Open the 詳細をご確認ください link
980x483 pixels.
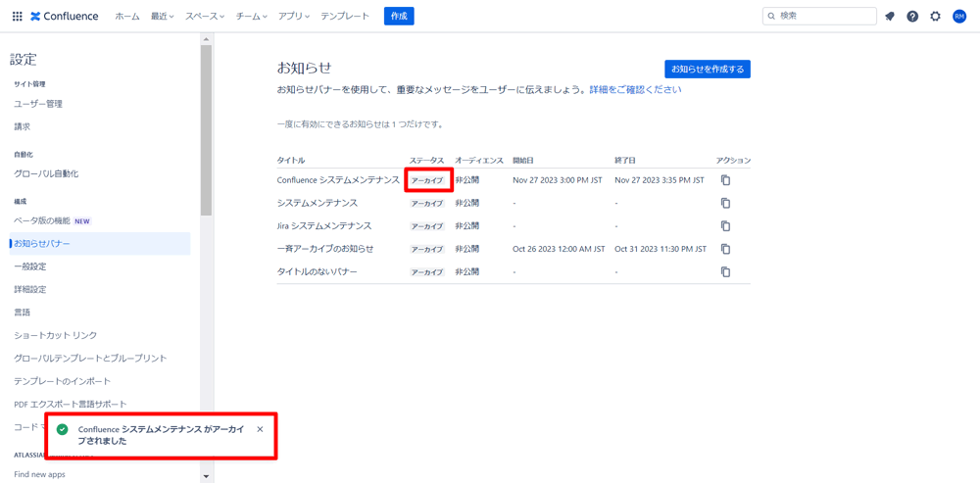635,89
